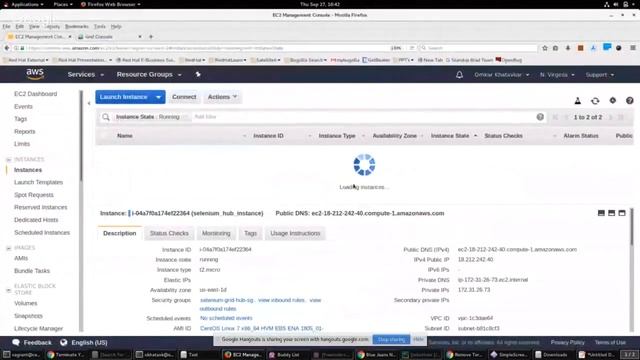The height and width of the screenshot is (360, 640).
Task: Toggle the select-all instances checkbox
Action: pyautogui.click(x=104, y=136)
